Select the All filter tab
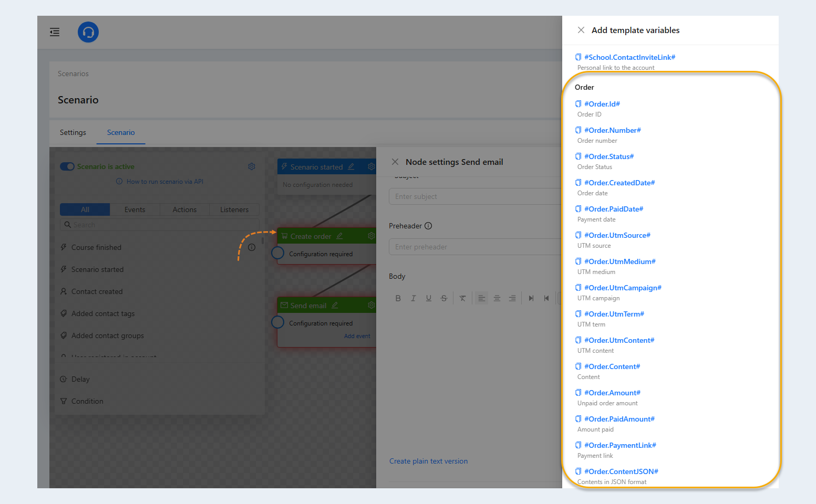 [x=85, y=209]
